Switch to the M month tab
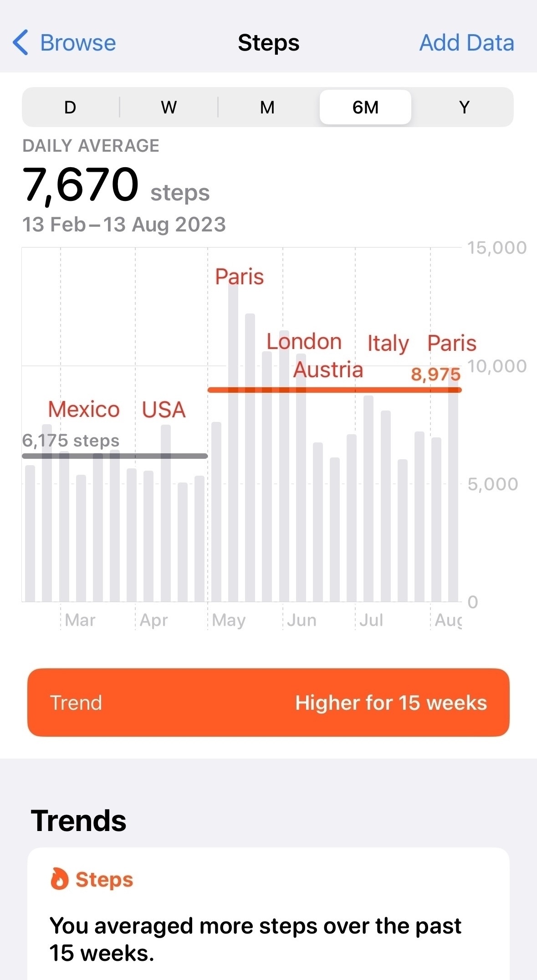This screenshot has height=980, width=537. click(x=267, y=108)
